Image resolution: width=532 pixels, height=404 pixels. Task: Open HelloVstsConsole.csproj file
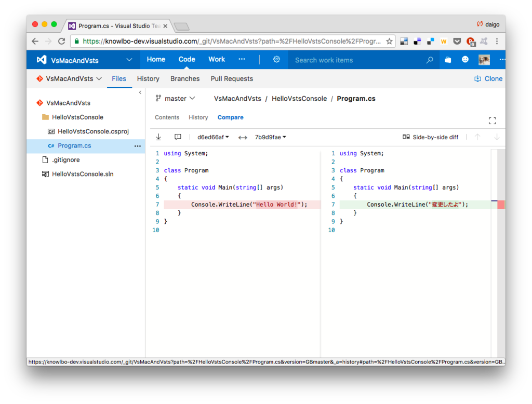click(x=93, y=131)
